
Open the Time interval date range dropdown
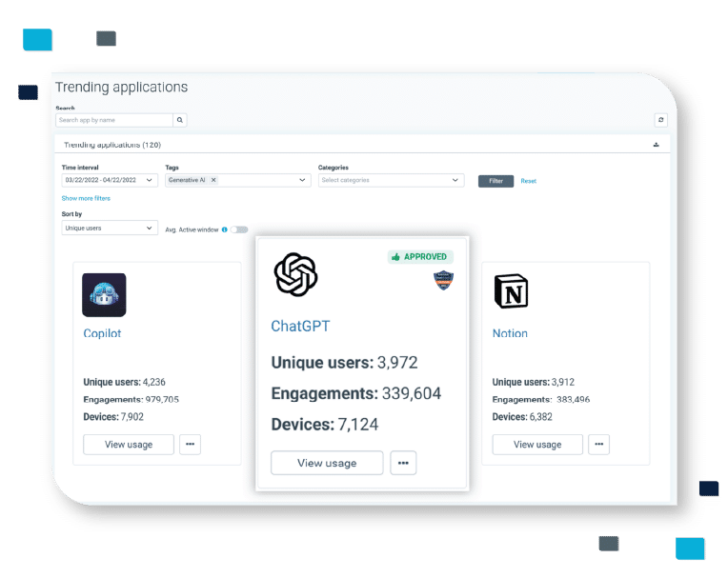coord(110,180)
